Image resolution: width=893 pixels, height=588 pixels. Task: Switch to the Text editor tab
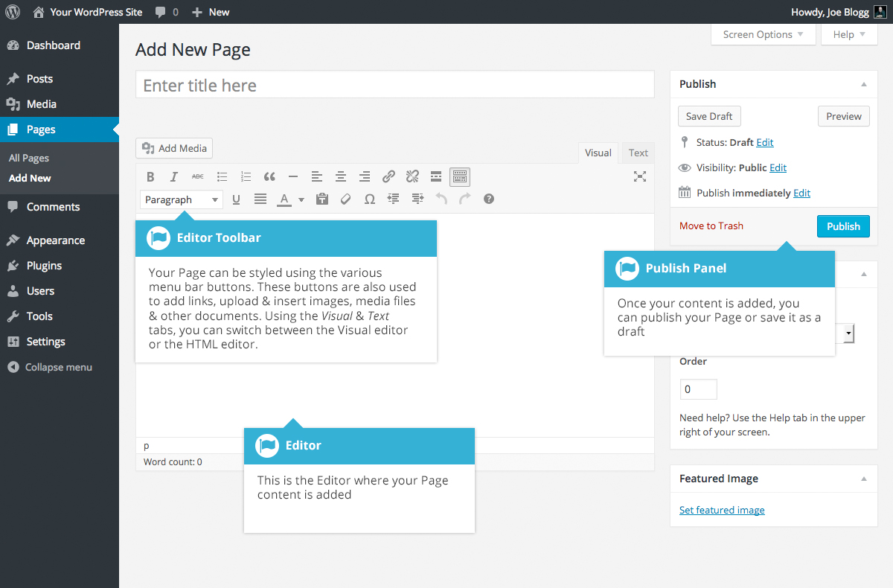pos(638,153)
